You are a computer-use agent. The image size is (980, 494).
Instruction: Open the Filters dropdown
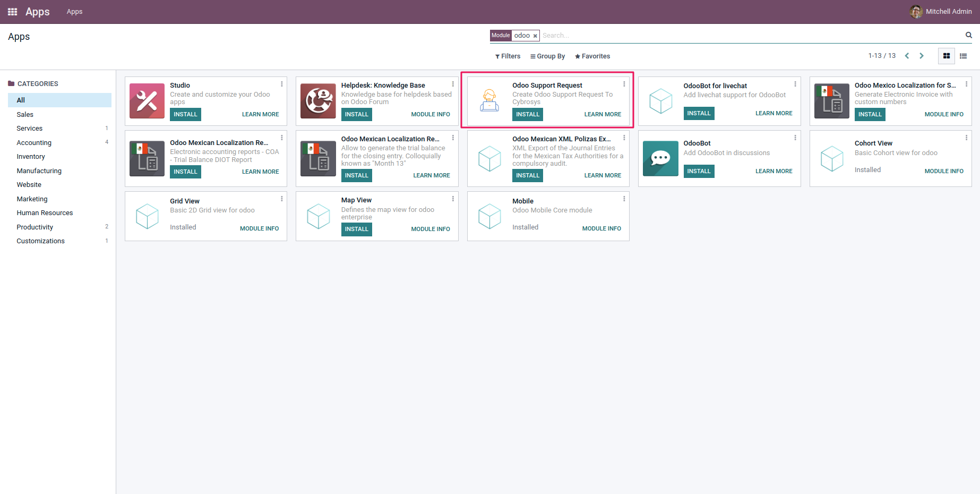pos(508,56)
